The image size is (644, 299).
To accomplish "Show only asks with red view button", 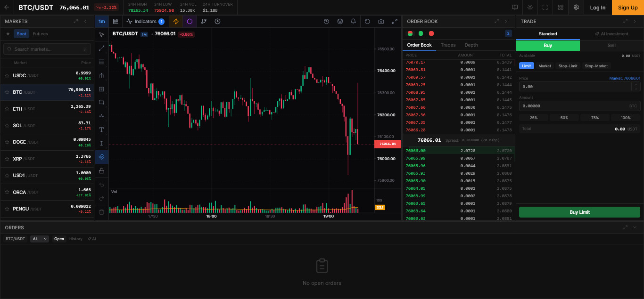I will (x=431, y=33).
